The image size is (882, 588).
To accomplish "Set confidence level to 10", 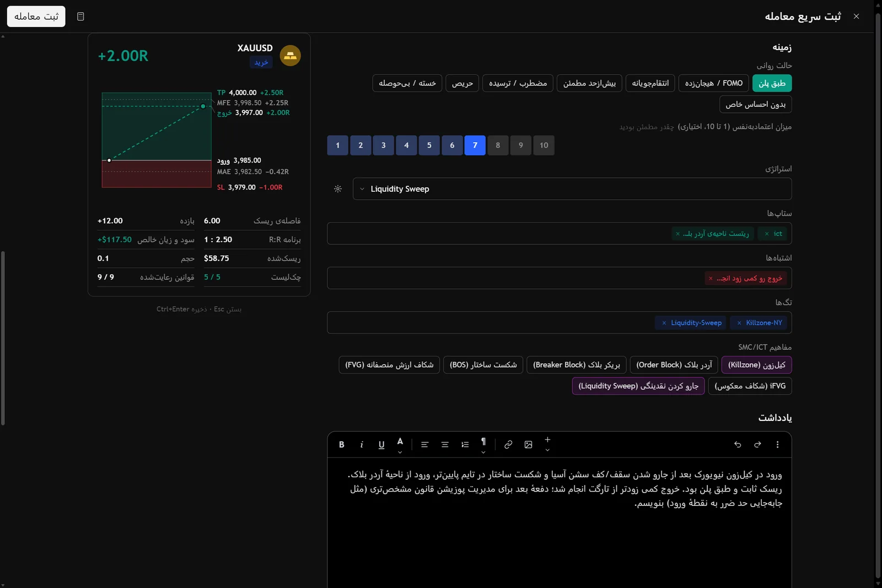I will pos(544,145).
